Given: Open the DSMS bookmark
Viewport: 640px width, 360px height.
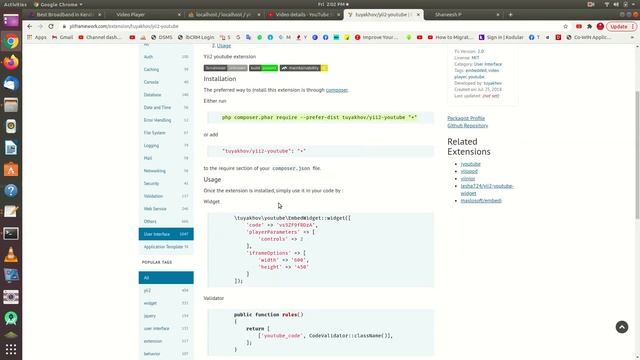Looking at the screenshot, I should click(162, 37).
